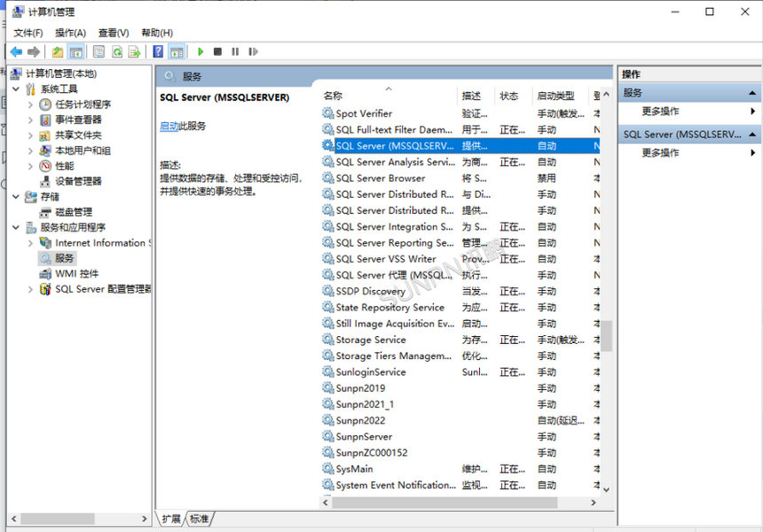Click the 启动 link to start service

(x=169, y=126)
